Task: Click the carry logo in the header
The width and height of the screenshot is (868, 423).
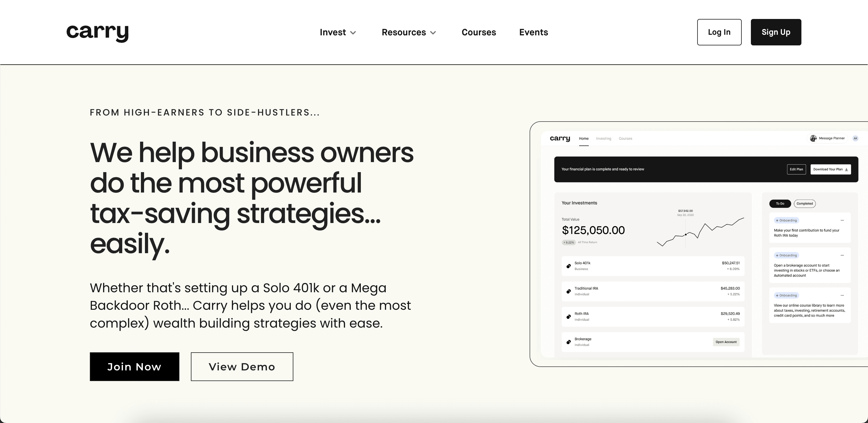Action: 97,33
